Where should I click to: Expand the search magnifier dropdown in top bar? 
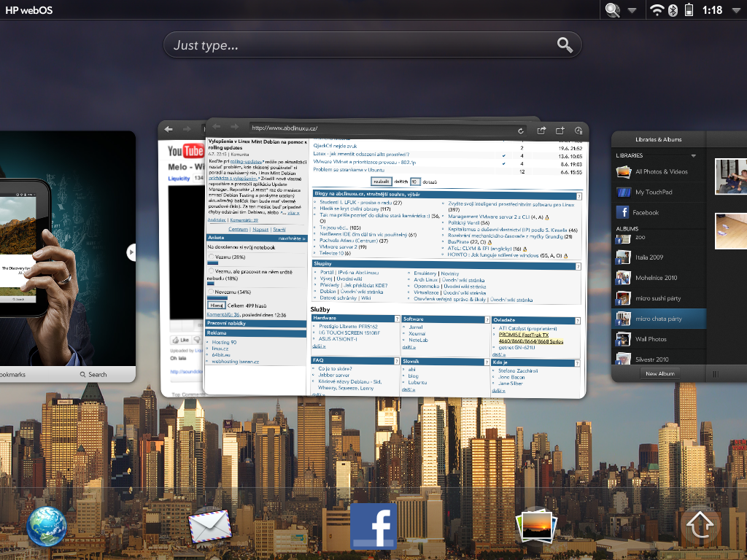[632, 10]
